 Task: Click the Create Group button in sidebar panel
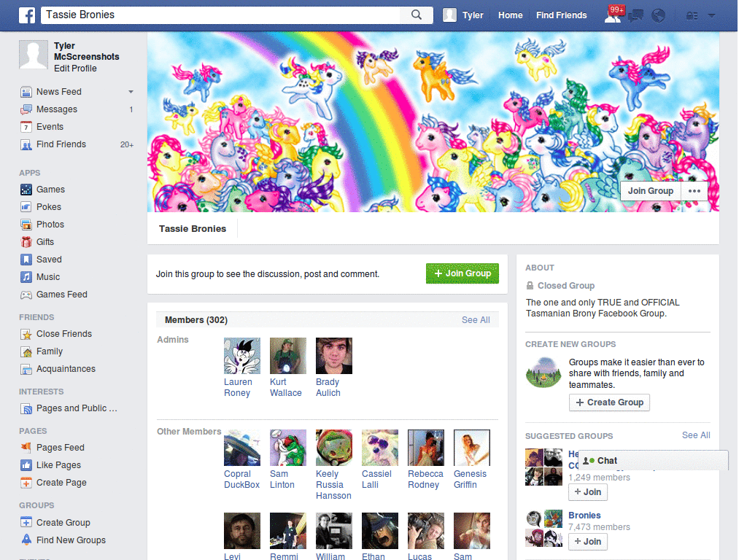point(609,402)
